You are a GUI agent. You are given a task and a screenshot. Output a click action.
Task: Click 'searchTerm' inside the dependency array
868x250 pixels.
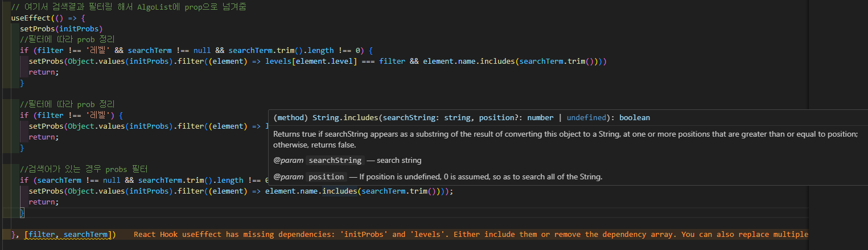tap(86, 235)
